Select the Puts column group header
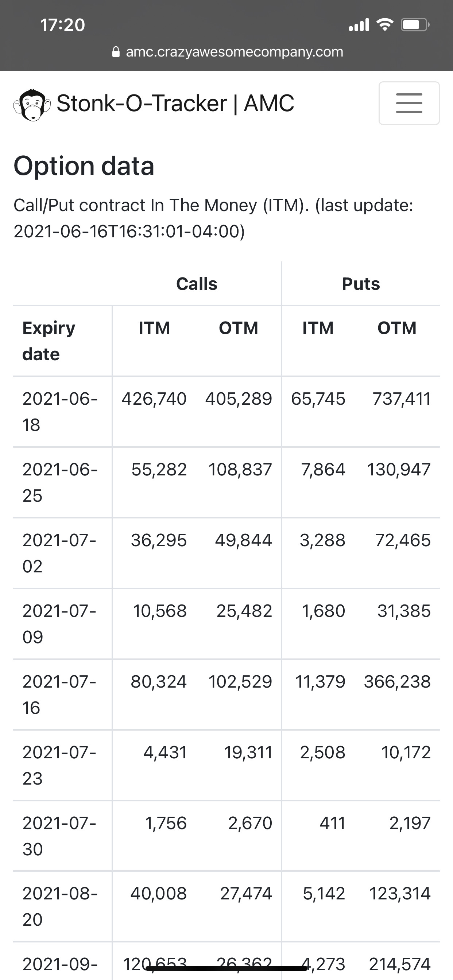The image size is (453, 980). pyautogui.click(x=360, y=284)
